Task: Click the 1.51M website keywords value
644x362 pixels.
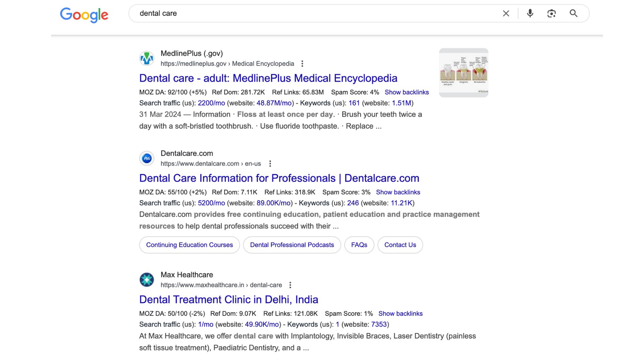Action: point(401,103)
